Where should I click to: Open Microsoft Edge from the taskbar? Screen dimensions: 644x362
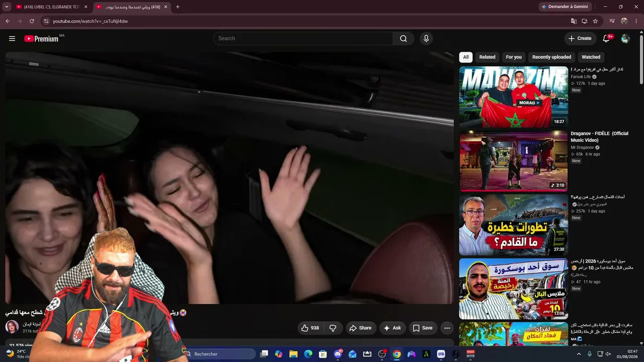[x=308, y=354]
